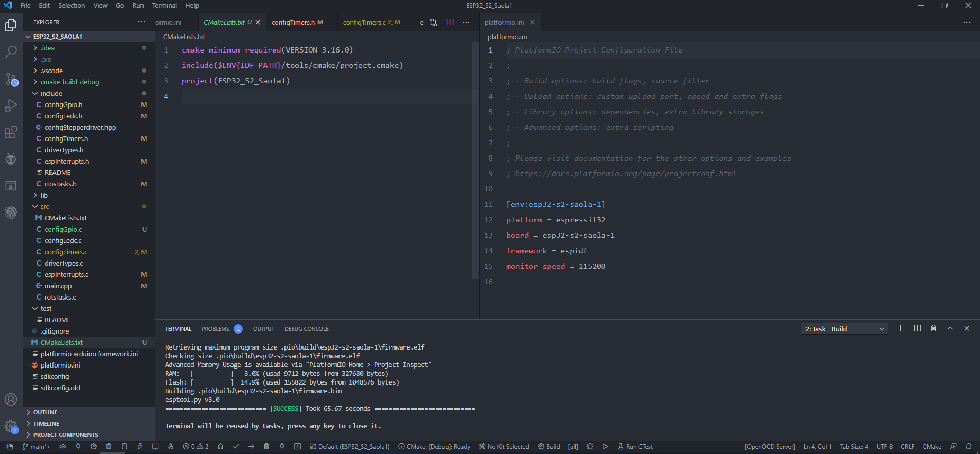Open main.cpp in the explorer
The width and height of the screenshot is (980, 454).
pyautogui.click(x=89, y=286)
